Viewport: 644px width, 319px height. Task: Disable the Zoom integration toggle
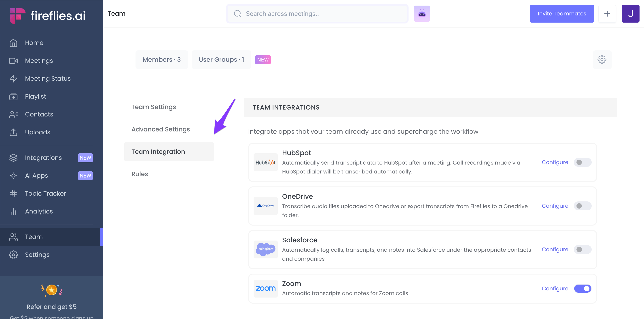click(582, 289)
